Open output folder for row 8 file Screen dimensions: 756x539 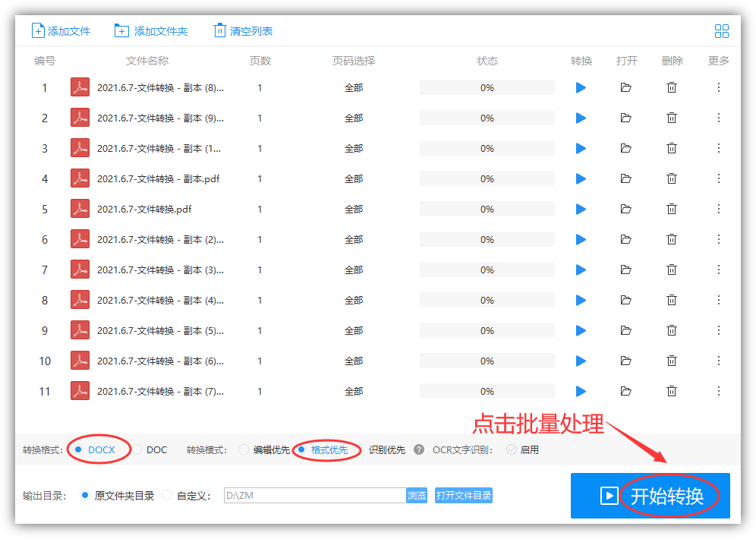625,301
